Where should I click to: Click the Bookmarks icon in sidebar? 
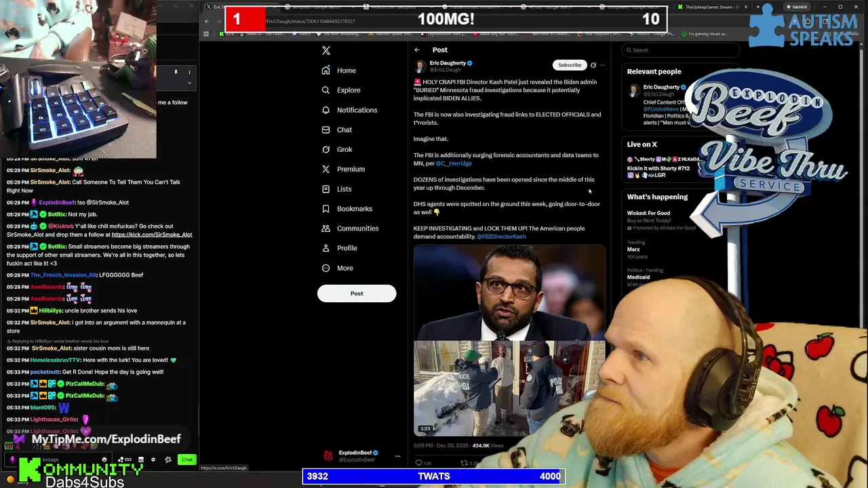click(x=326, y=209)
